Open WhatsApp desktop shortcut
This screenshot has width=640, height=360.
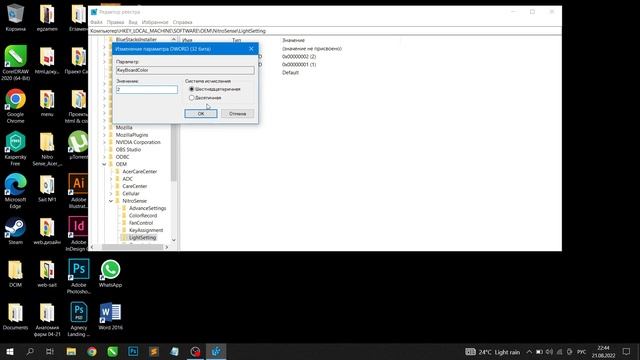[x=110, y=273]
